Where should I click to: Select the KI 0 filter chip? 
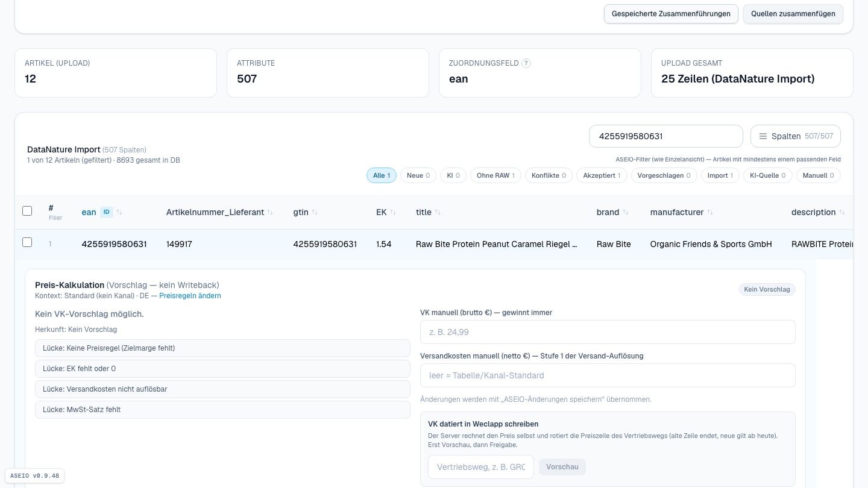pyautogui.click(x=453, y=175)
